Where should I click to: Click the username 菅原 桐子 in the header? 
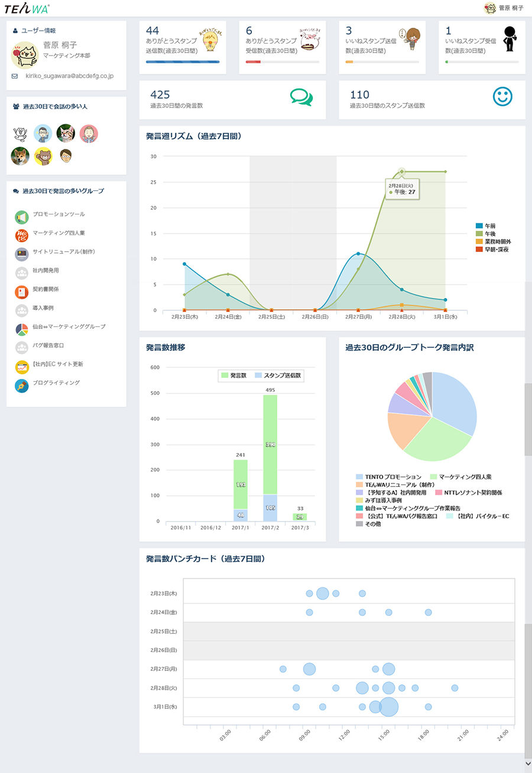(x=511, y=8)
